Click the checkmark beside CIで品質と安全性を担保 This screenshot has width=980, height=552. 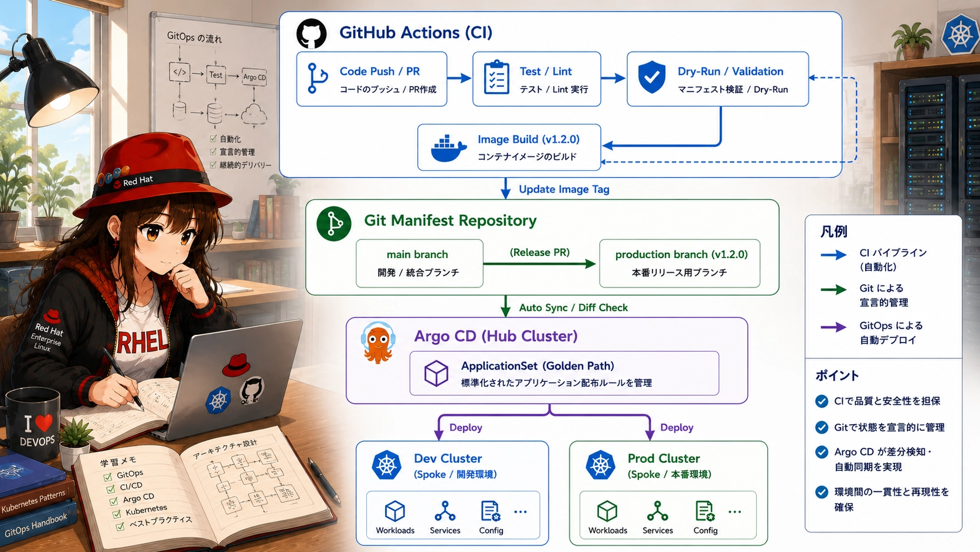[x=822, y=401]
